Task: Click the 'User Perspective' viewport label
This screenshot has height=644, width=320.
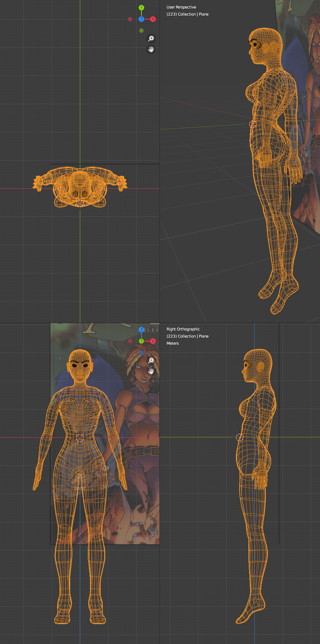Action: point(181,7)
